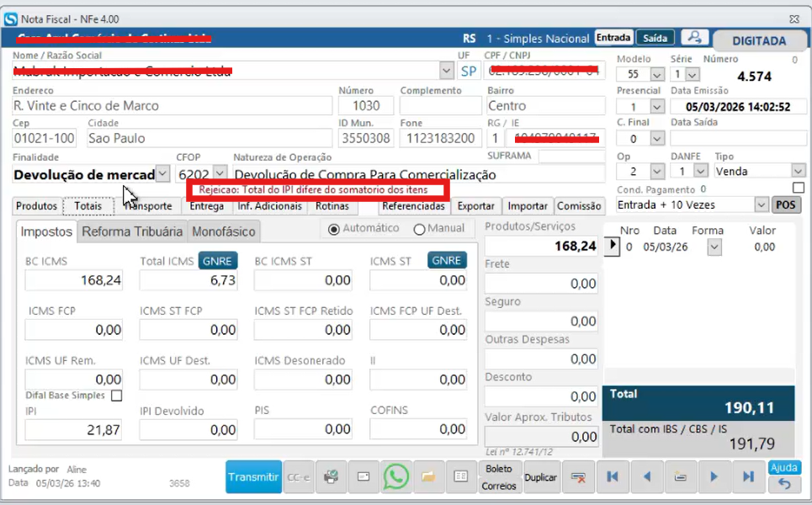
Task: Expand the Finalidade dropdown
Action: 162,174
